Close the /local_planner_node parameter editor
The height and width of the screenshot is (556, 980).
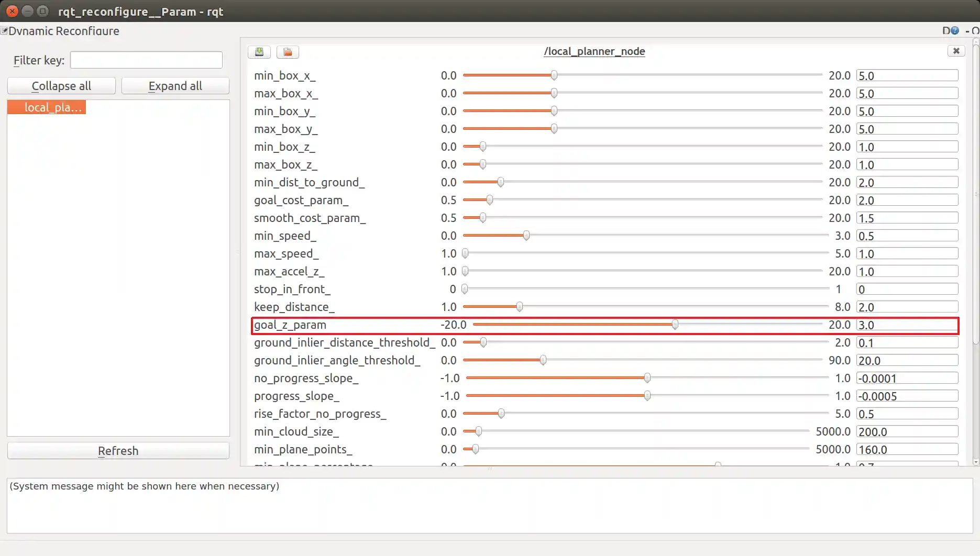pyautogui.click(x=956, y=51)
